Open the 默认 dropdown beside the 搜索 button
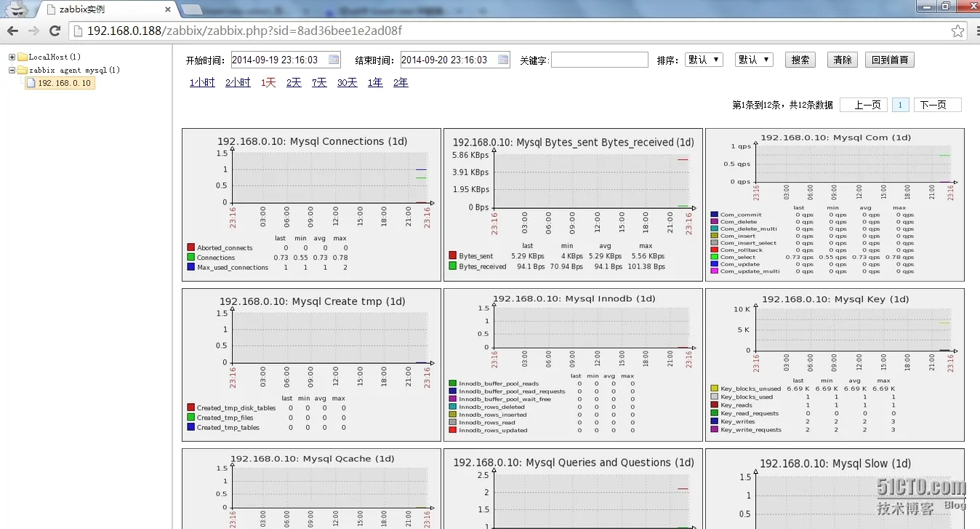This screenshot has height=529, width=980. pyautogui.click(x=754, y=60)
